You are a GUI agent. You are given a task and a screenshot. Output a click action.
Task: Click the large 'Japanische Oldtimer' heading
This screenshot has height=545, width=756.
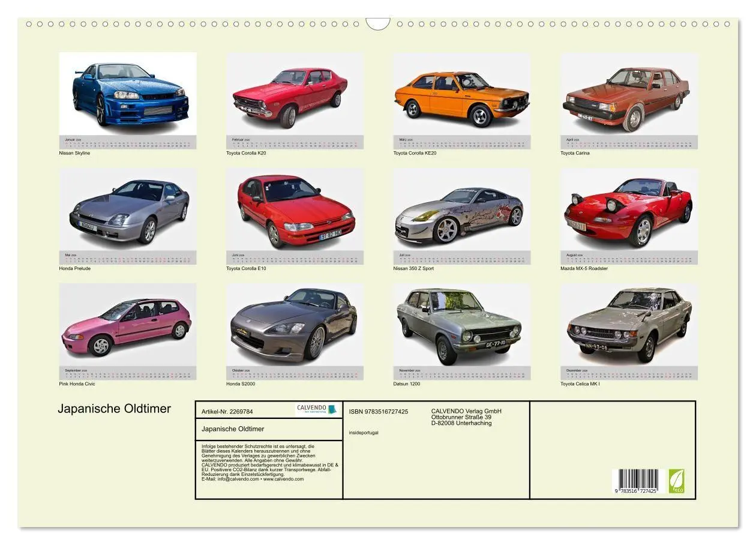click(115, 409)
